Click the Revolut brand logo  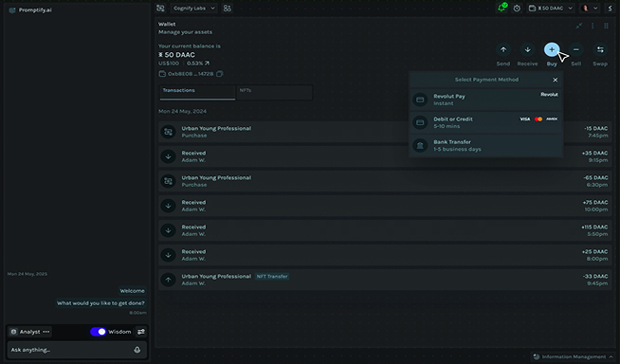click(549, 95)
